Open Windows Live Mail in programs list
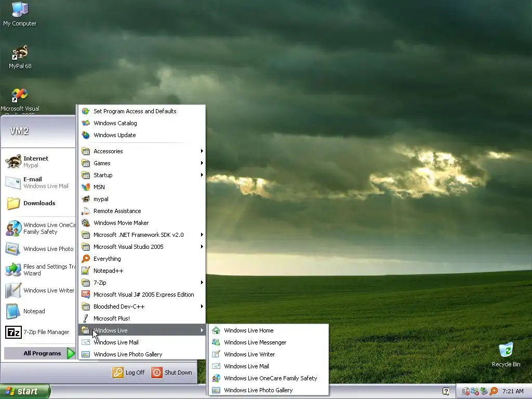The width and height of the screenshot is (532, 399). 142,342
